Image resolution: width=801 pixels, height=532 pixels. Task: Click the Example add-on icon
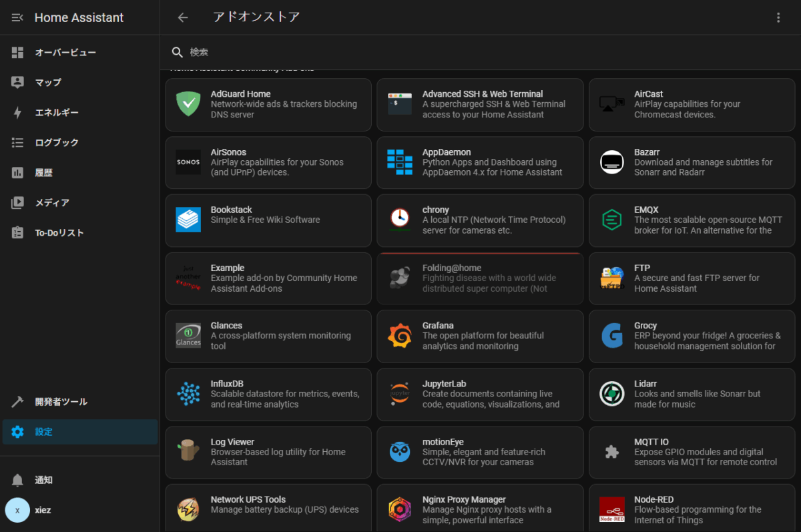pyautogui.click(x=188, y=278)
